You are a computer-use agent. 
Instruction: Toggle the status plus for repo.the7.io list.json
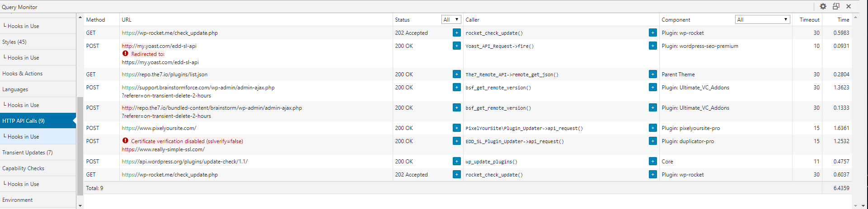[457, 74]
